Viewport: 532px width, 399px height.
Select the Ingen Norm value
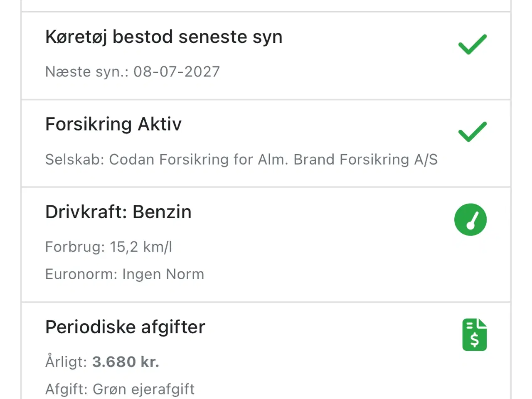163,274
